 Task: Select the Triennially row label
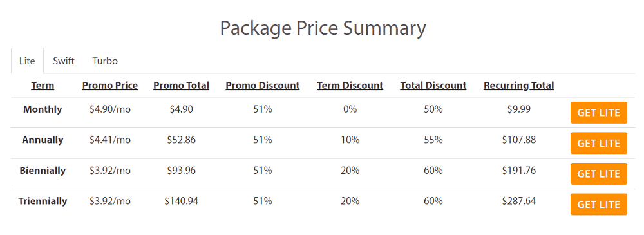[x=43, y=202]
